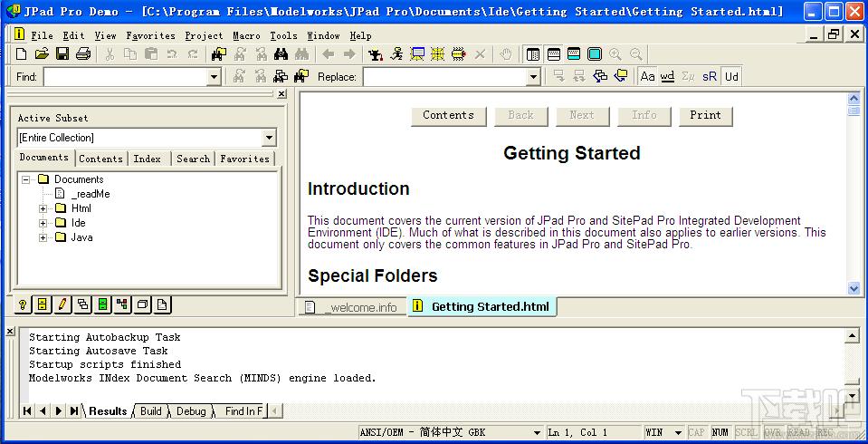Click the spider-web grid toolbar icon

pos(438,53)
